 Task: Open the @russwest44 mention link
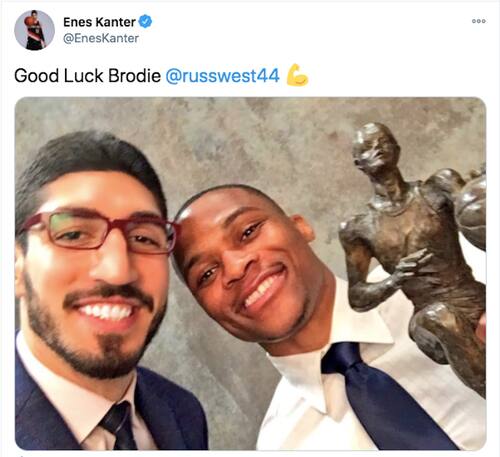[x=222, y=76]
